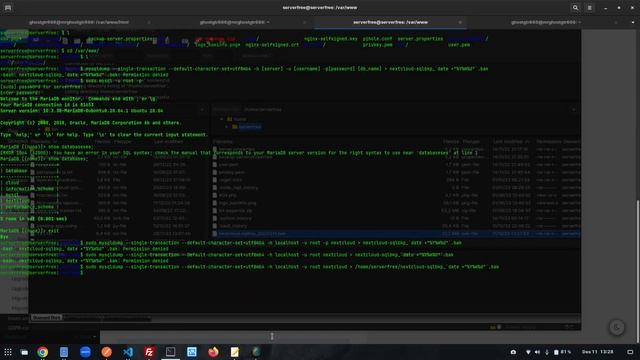Open the Files app in taskbar
Screen dimensions: 640x360
24,352
